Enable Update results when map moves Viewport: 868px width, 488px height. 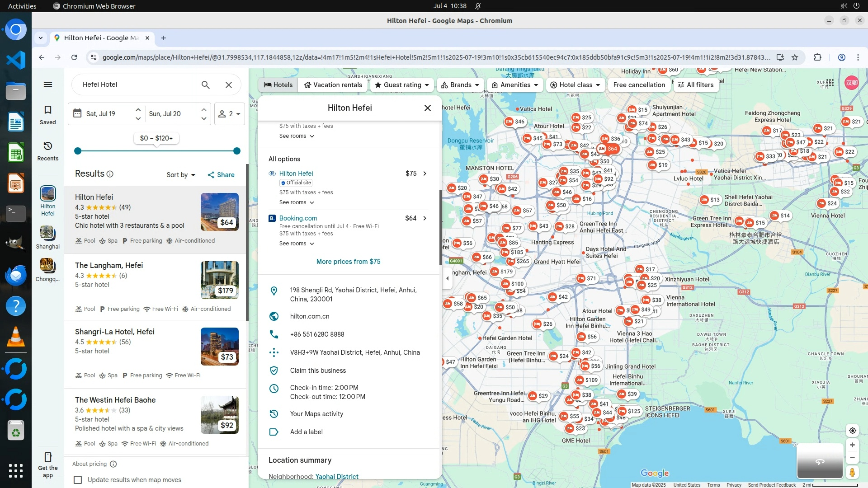[x=78, y=480]
